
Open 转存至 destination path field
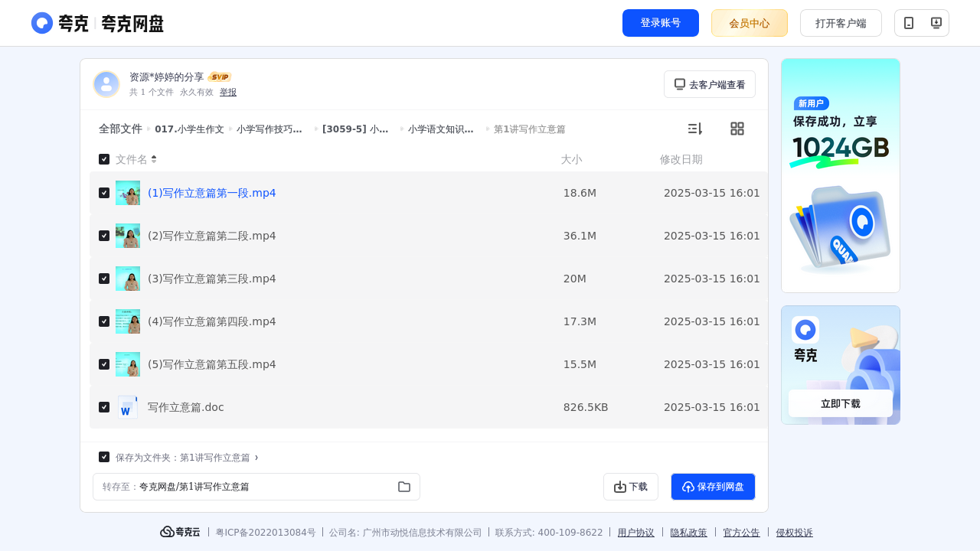point(256,487)
